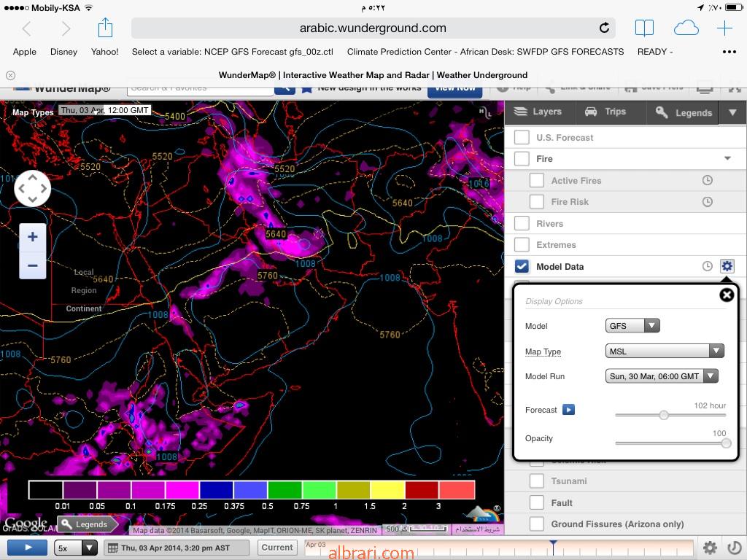The image size is (747, 560).
Task: Zoom in the map with plus button
Action: [x=32, y=237]
